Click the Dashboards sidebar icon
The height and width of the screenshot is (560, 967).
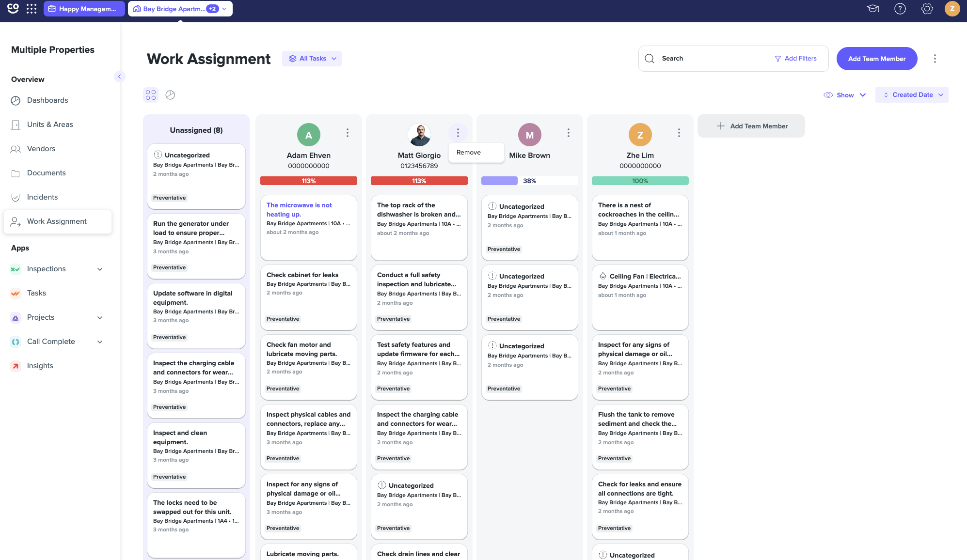coord(16,100)
